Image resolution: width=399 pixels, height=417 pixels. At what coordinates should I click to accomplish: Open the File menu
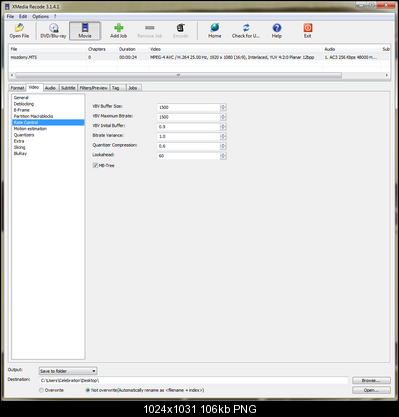(x=10, y=16)
